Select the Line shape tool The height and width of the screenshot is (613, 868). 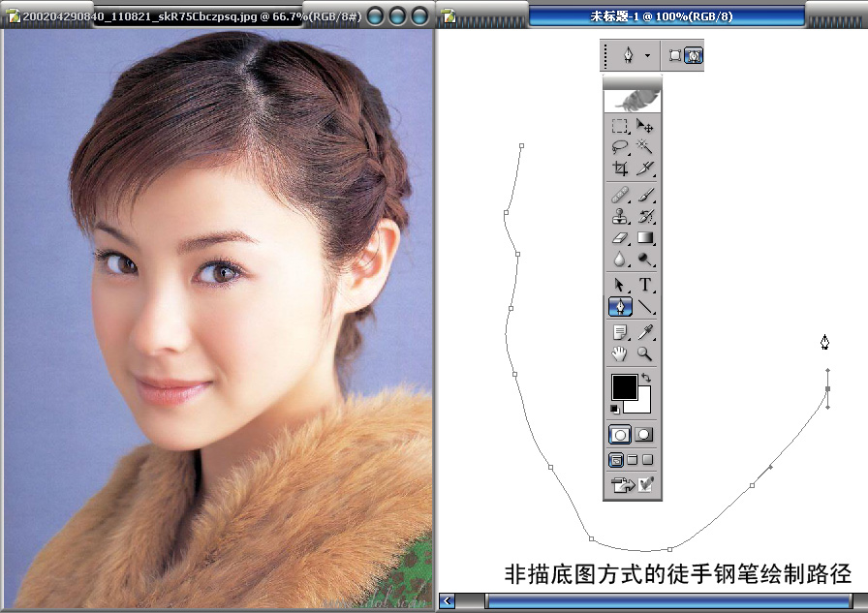644,306
